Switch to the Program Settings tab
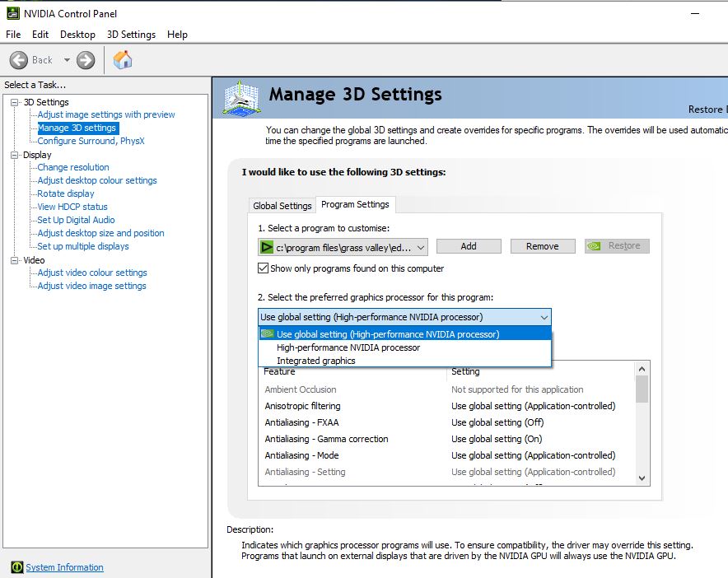This screenshot has height=578, width=728. point(355,204)
